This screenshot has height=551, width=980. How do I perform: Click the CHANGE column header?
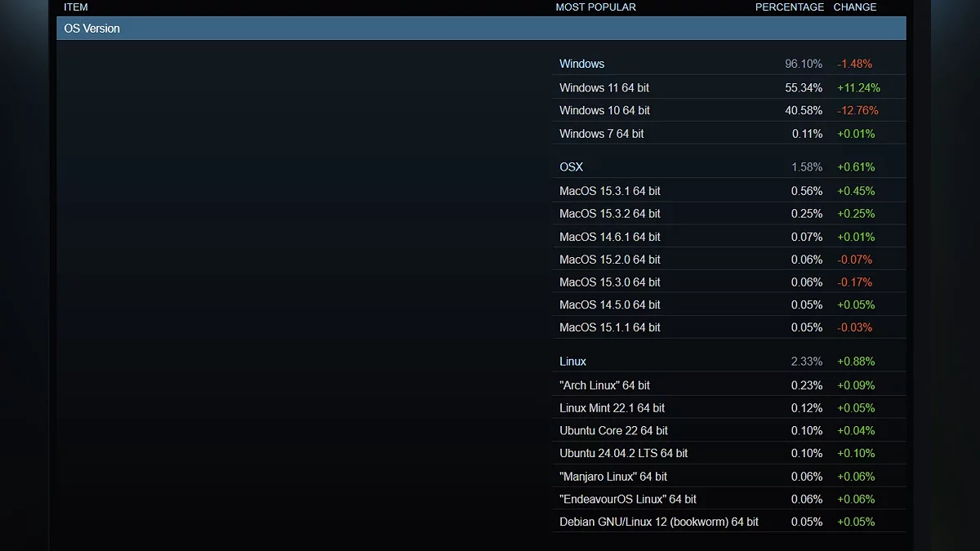point(854,7)
